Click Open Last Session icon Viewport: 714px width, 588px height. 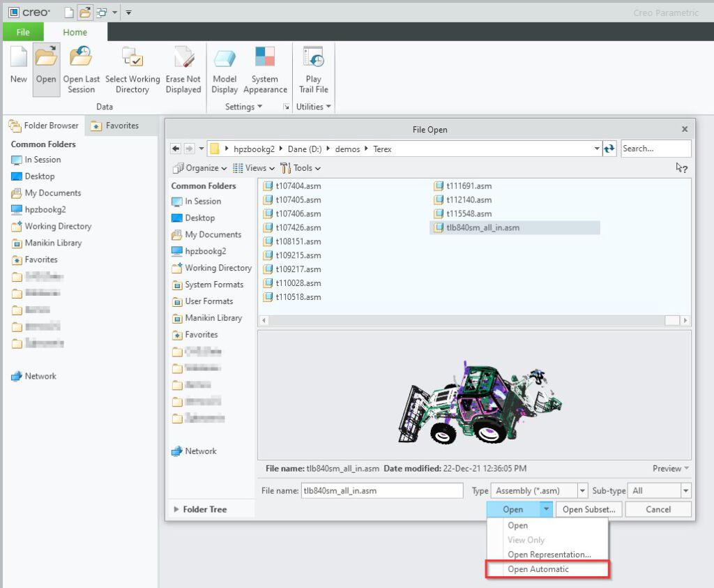click(x=81, y=57)
